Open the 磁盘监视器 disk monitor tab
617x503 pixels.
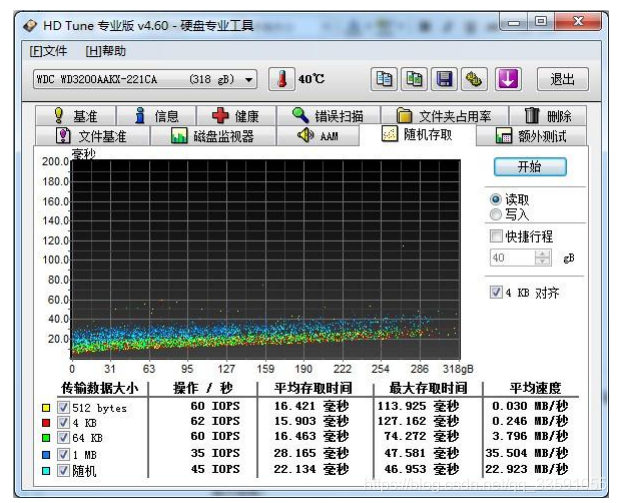[213, 136]
